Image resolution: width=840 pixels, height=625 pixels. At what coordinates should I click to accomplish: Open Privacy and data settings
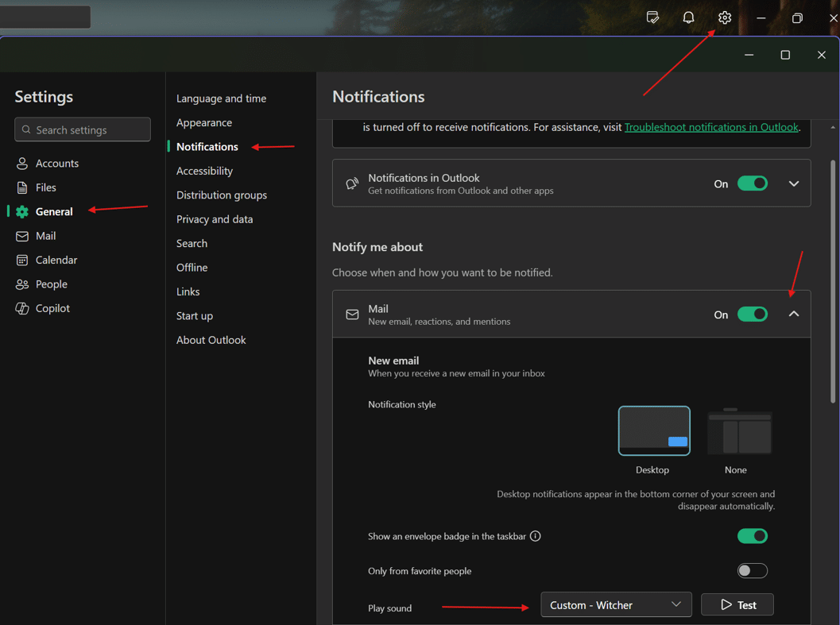tap(215, 219)
